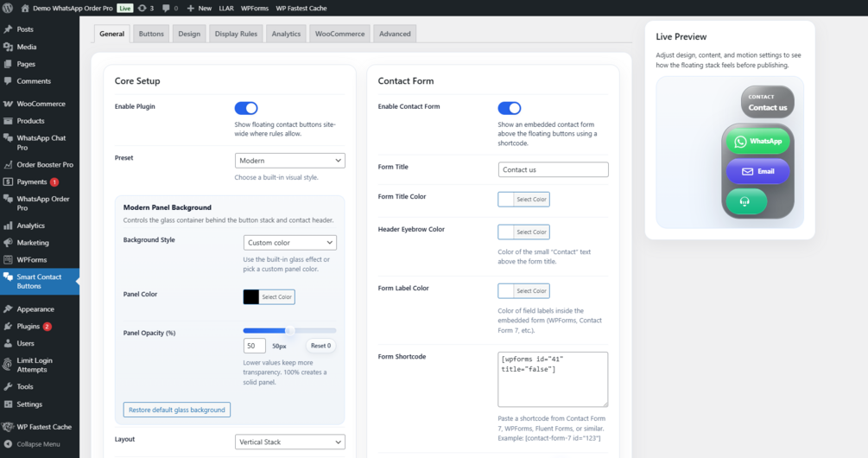The width and height of the screenshot is (868, 458).
Task: Click the Email button in Live Preview
Action: 757,172
